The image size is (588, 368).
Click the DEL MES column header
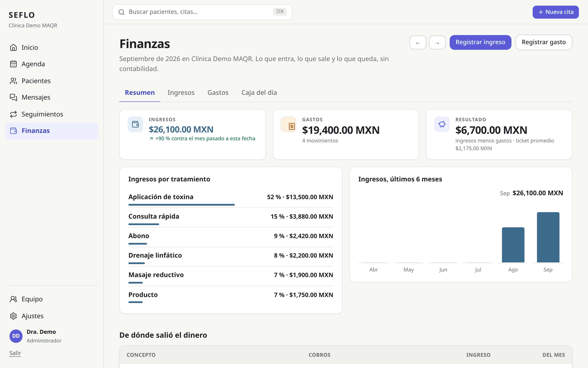(x=554, y=355)
